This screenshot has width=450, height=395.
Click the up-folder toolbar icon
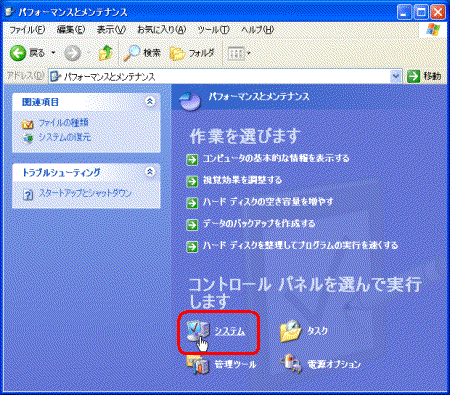pos(106,53)
